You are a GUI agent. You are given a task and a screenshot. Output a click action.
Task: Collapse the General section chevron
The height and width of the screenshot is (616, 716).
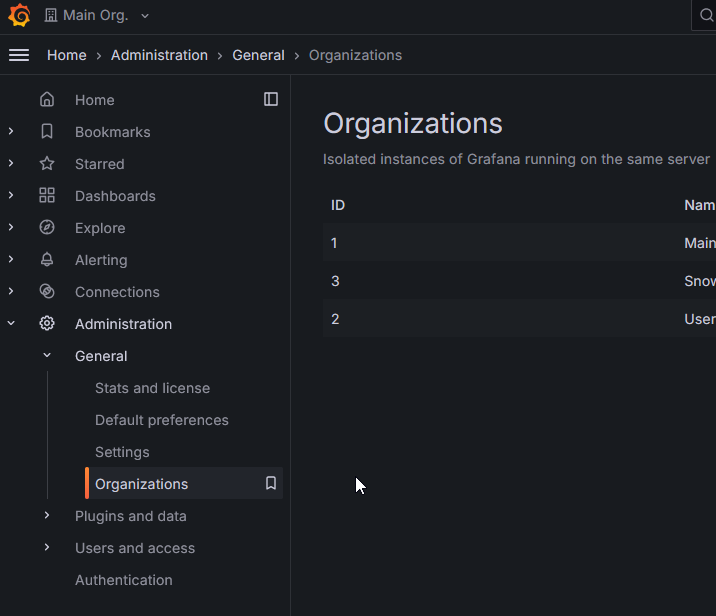(x=47, y=356)
